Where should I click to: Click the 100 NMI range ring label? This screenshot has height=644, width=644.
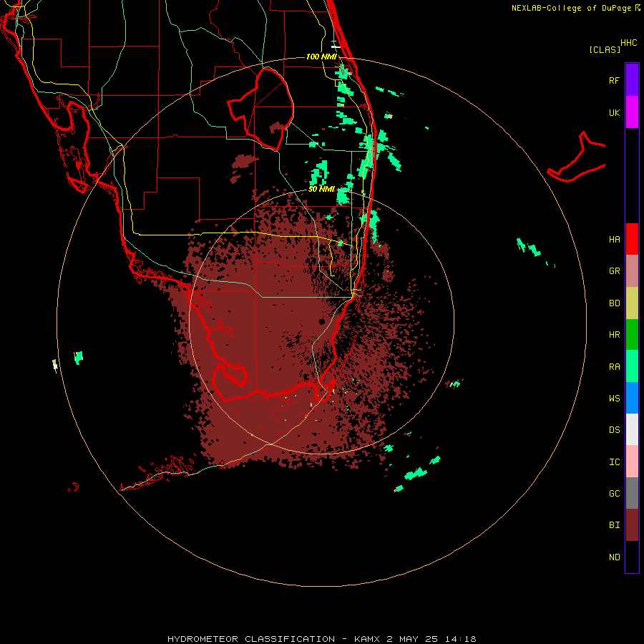pos(321,57)
